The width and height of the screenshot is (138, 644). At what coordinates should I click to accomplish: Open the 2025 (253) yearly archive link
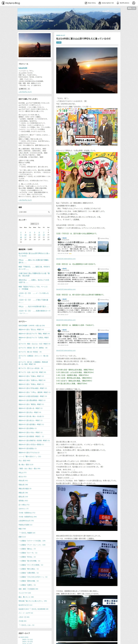[24, 637]
